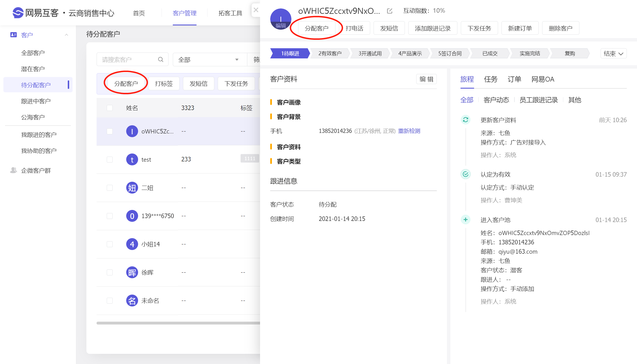
Task: Toggle the select-all checkbox in table header
Action: (110, 108)
